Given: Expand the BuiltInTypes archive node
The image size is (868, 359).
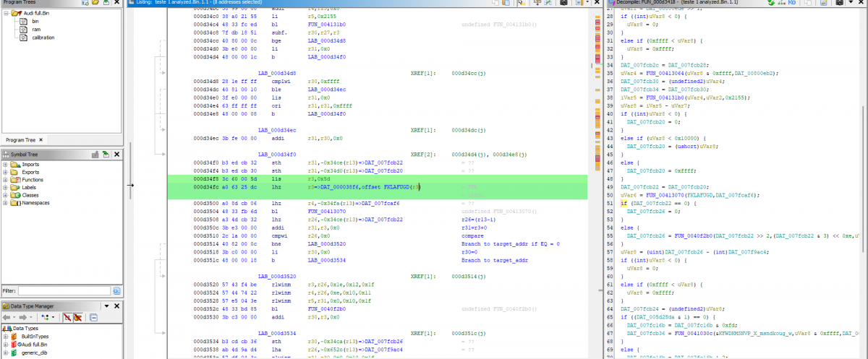Looking at the screenshot, I should pos(6,336).
